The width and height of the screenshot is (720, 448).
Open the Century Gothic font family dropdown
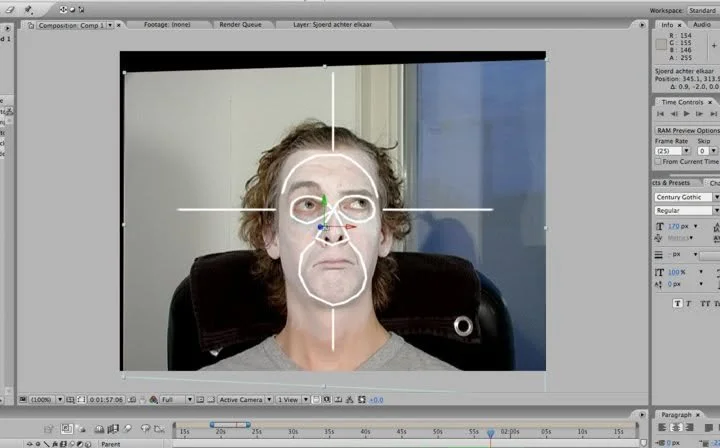click(x=716, y=197)
